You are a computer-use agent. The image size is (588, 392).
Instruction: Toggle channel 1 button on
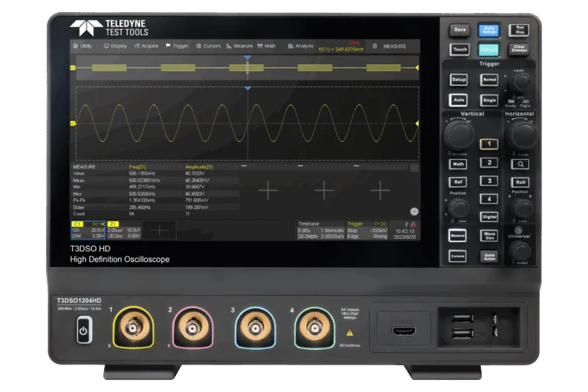488,144
